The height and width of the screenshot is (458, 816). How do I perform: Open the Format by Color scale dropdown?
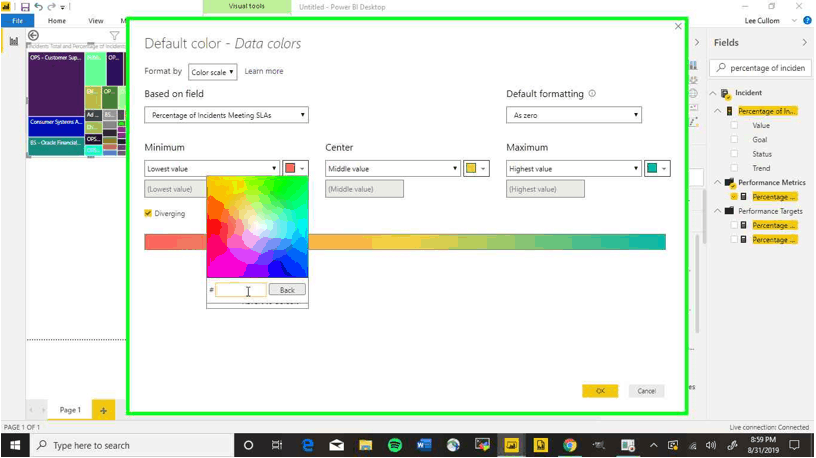(212, 72)
